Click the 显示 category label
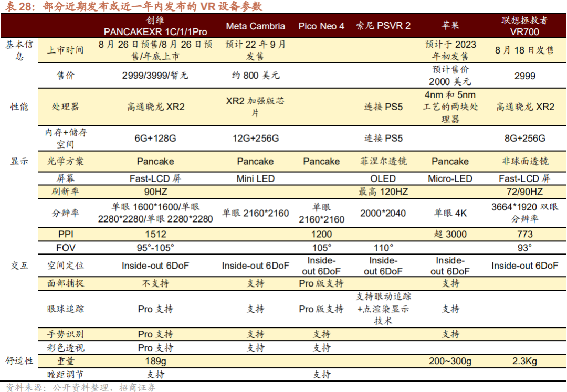Image resolution: width=567 pixels, height=392 pixels. tap(19, 161)
